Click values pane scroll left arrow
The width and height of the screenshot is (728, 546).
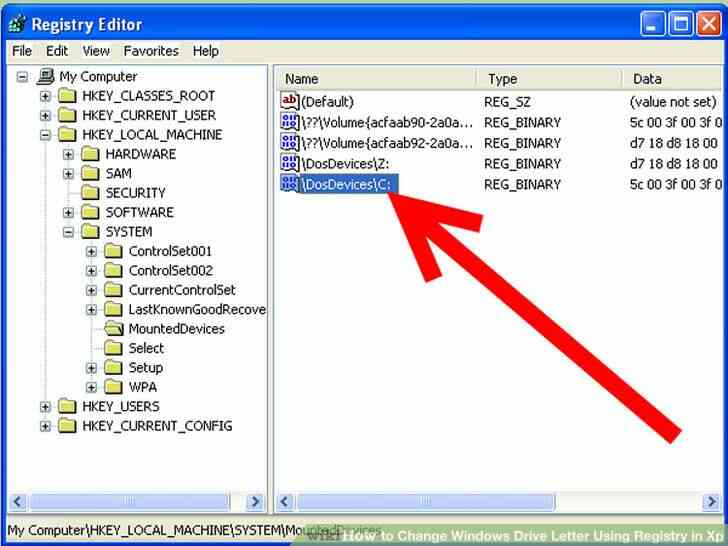tap(286, 502)
